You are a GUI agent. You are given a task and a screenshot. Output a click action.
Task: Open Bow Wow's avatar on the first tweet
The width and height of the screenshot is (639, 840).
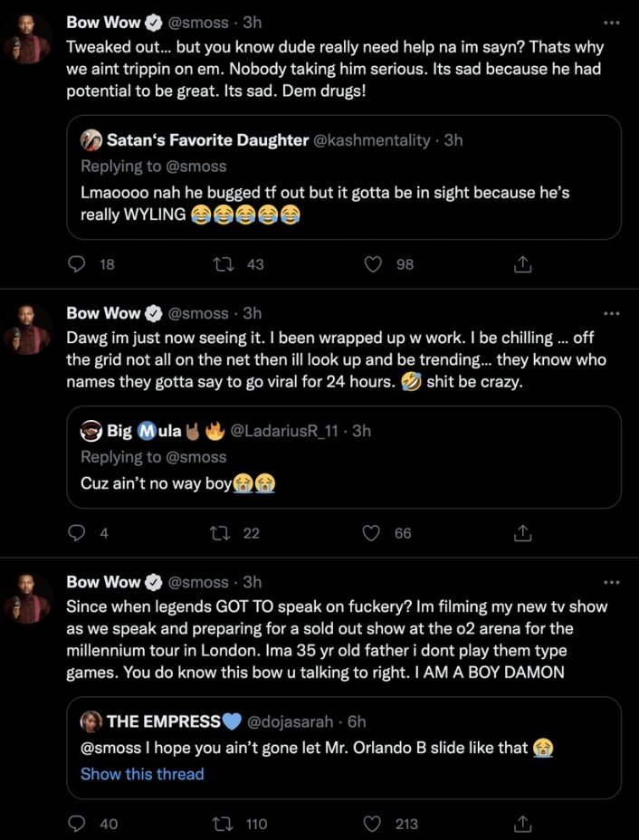tap(27, 38)
